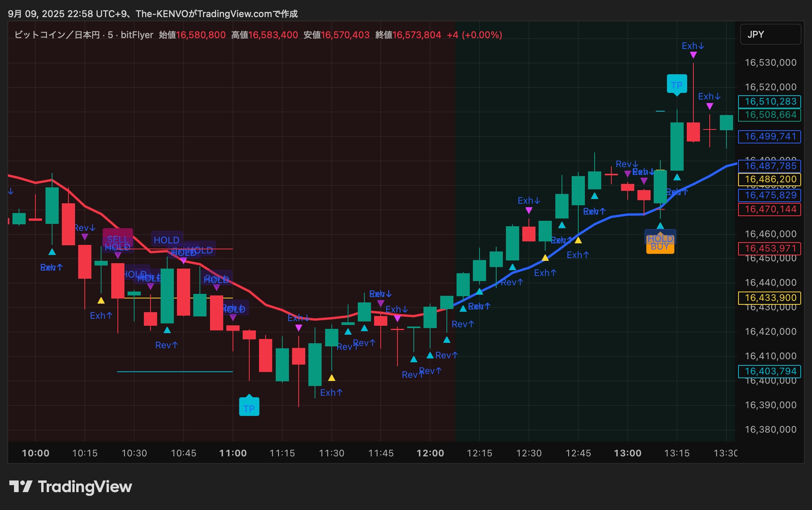Click the red 16,453,971 price label

coord(770,248)
